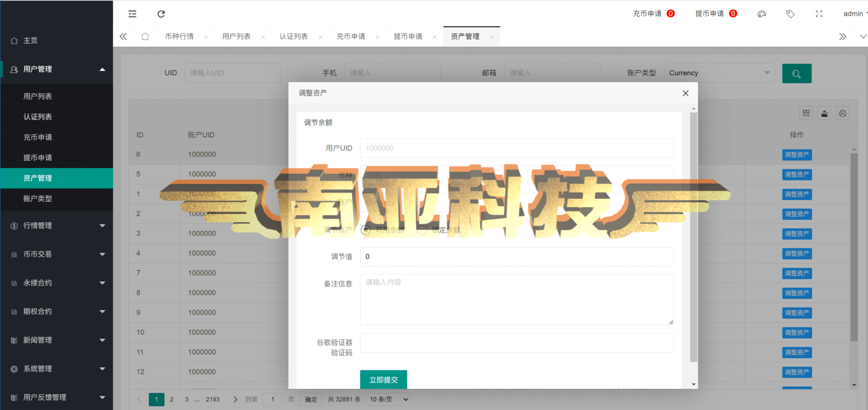Expand the 用户反馈管理 sidebar menu
This screenshot has height=410, width=868.
tap(57, 397)
